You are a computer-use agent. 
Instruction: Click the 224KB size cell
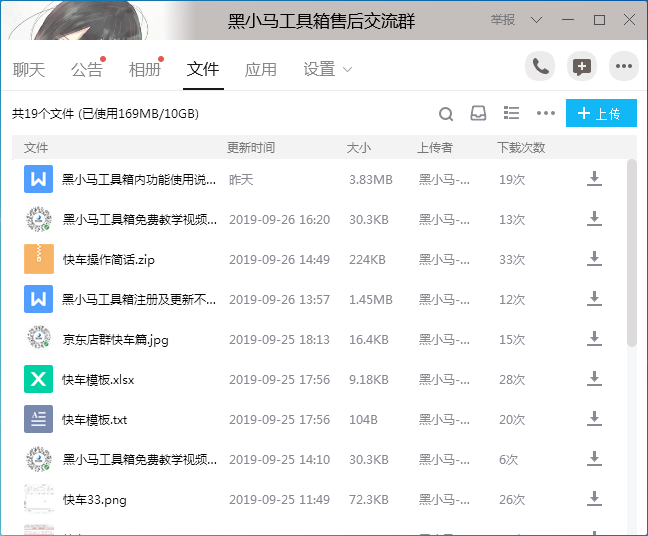[367, 260]
